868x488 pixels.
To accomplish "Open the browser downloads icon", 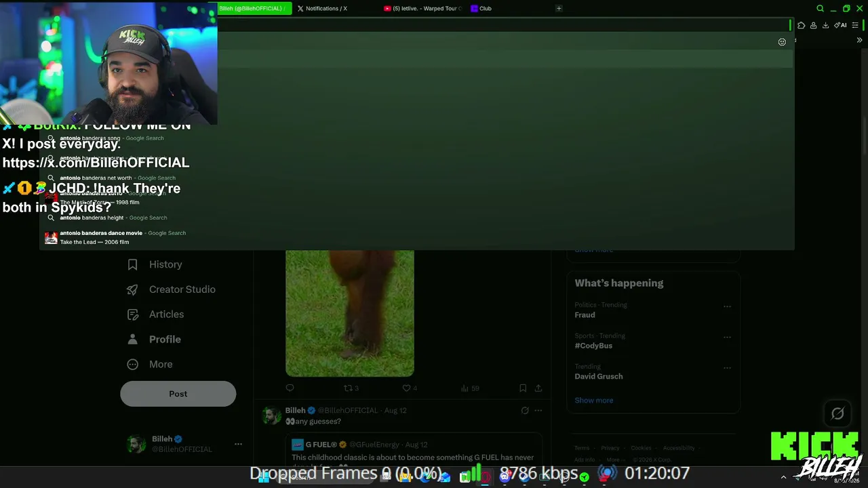I will (825, 25).
